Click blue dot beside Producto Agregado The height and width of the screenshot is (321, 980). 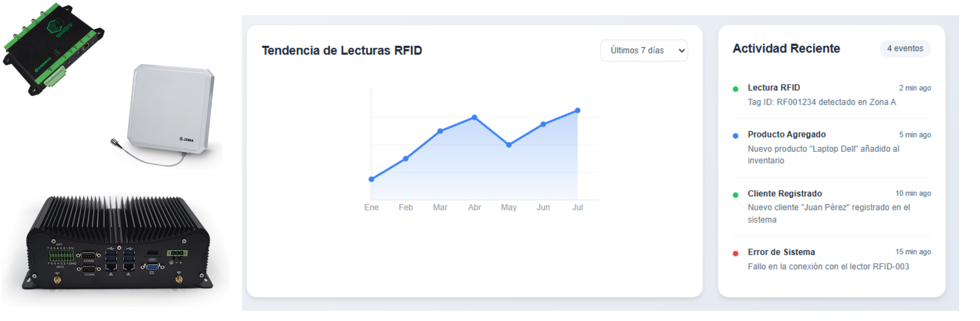click(x=735, y=136)
